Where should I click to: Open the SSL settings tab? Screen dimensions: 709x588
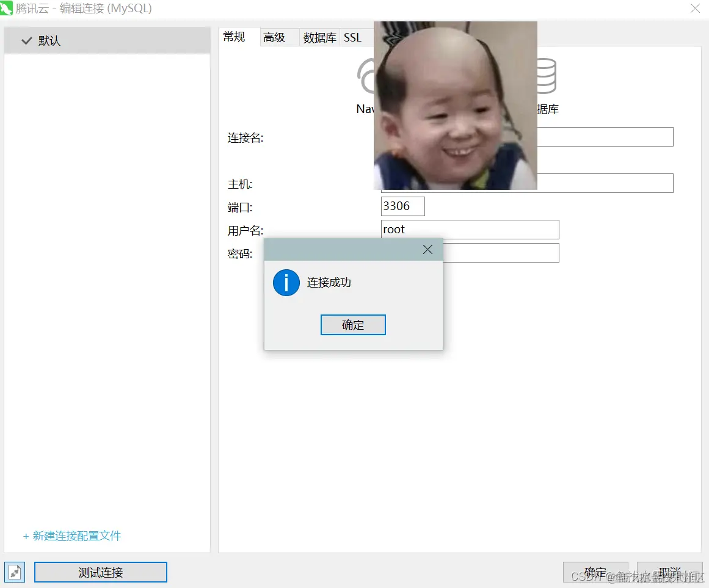tap(352, 37)
